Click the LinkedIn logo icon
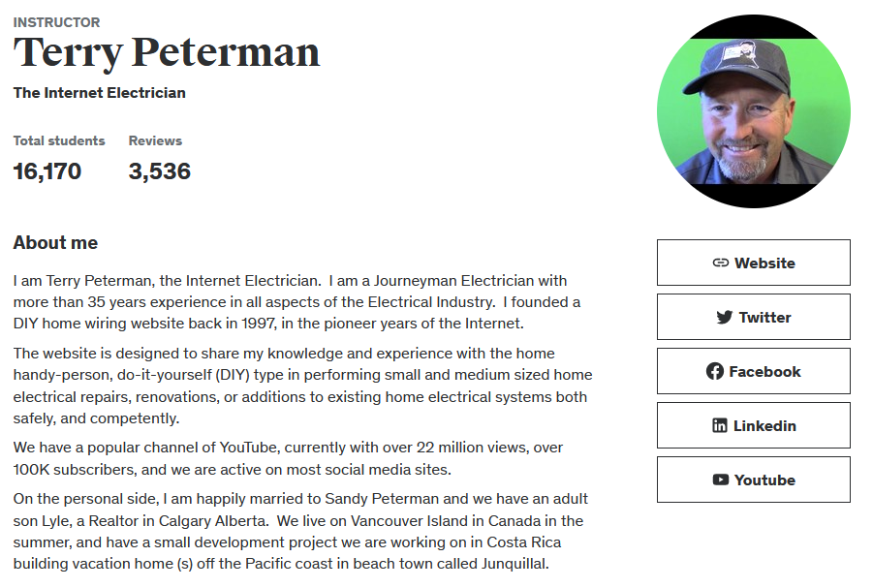This screenshot has height=588, width=873. click(719, 425)
